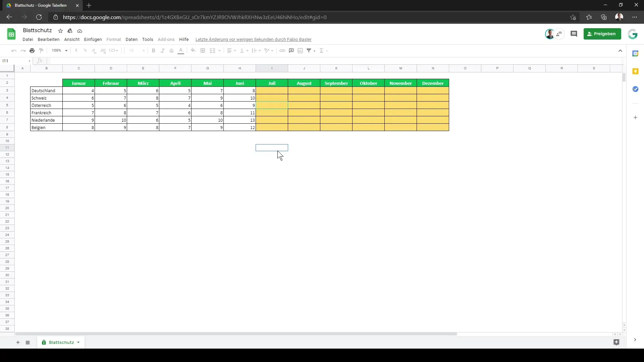The image size is (644, 362).
Task: Open the Bearbeiten menu
Action: [49, 40]
